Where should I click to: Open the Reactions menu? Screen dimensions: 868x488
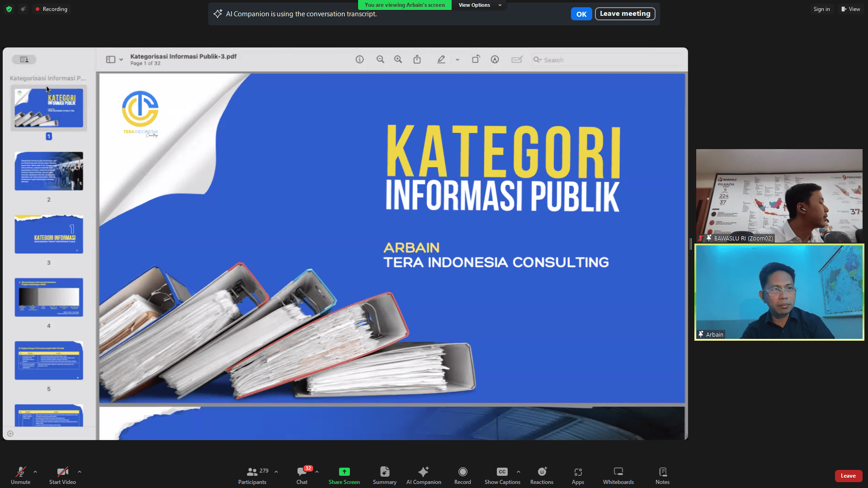(541, 474)
